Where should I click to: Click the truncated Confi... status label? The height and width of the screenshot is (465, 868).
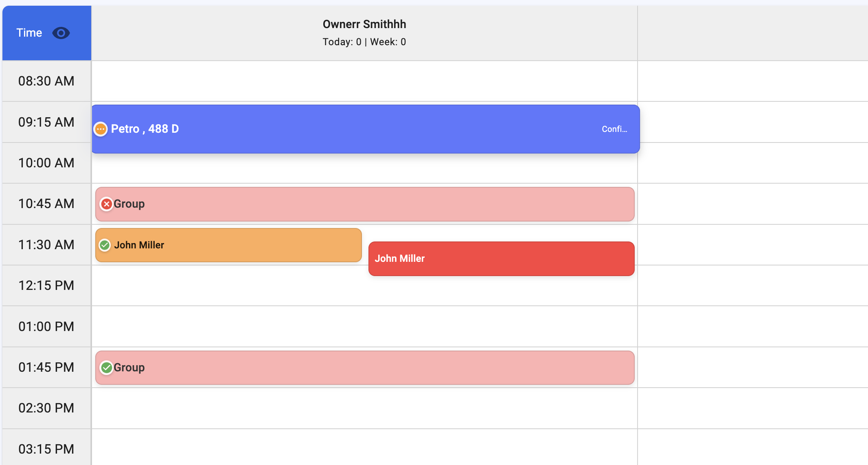pyautogui.click(x=614, y=129)
